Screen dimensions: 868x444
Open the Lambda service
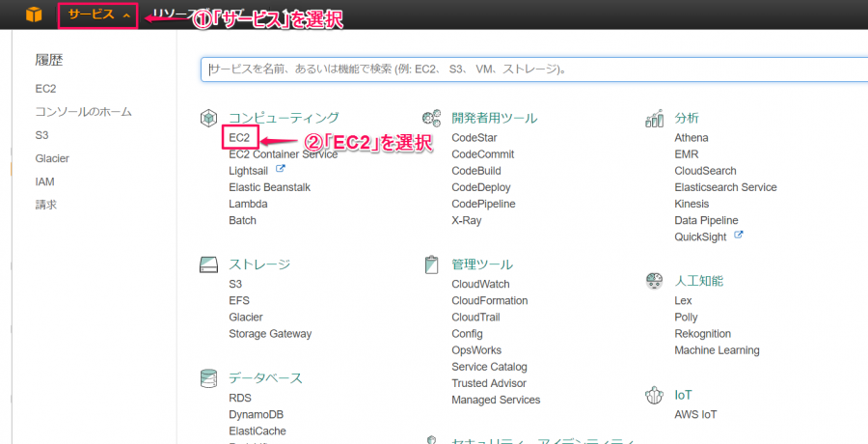[x=248, y=204]
